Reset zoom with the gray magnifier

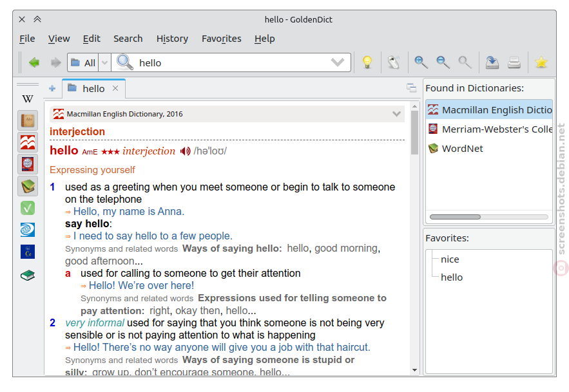[x=465, y=62]
